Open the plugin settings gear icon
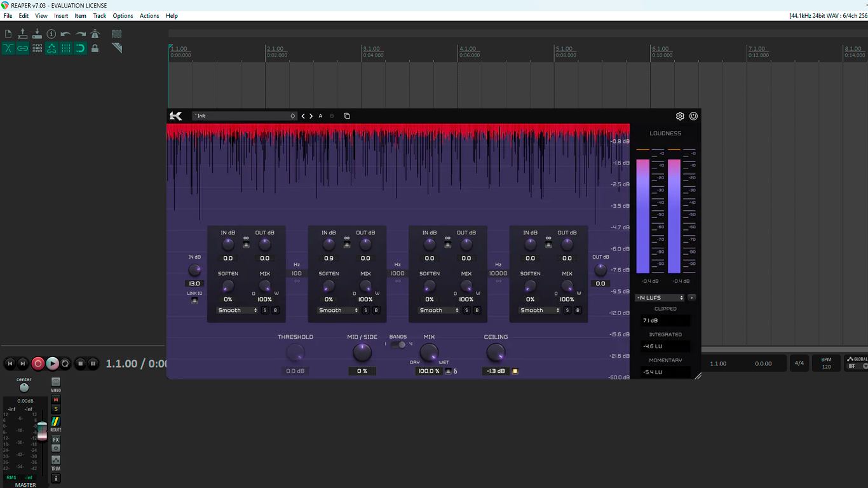 point(680,116)
